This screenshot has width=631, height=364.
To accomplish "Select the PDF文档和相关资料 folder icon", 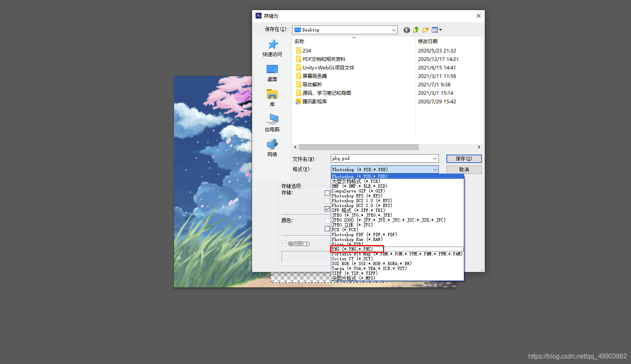I will coord(298,59).
